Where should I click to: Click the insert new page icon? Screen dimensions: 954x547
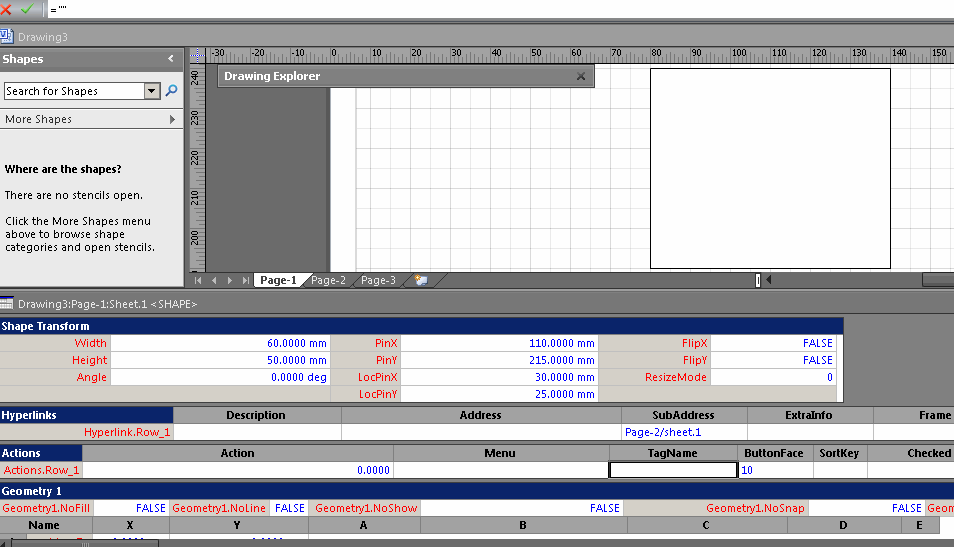pyautogui.click(x=421, y=280)
